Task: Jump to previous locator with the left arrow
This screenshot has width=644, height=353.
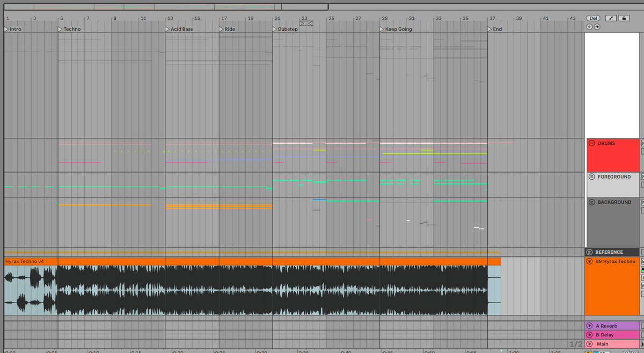Action: point(589,26)
